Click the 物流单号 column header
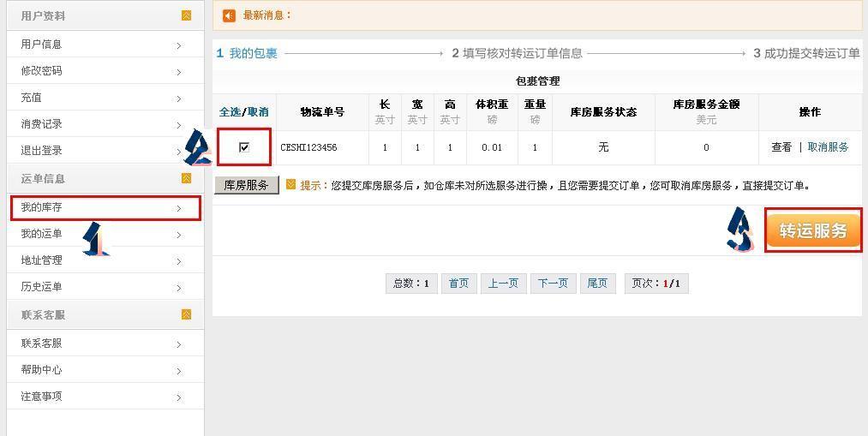The image size is (868, 436). [322, 111]
